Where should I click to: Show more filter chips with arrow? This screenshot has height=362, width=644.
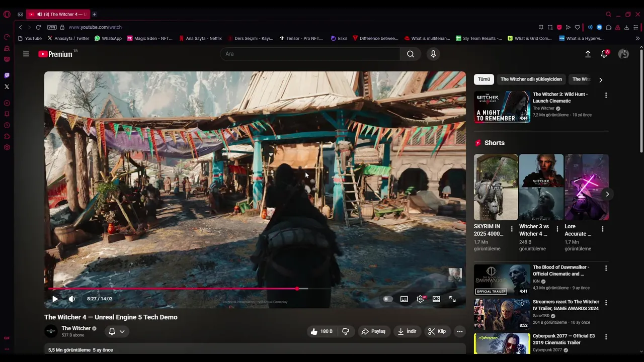pyautogui.click(x=600, y=79)
